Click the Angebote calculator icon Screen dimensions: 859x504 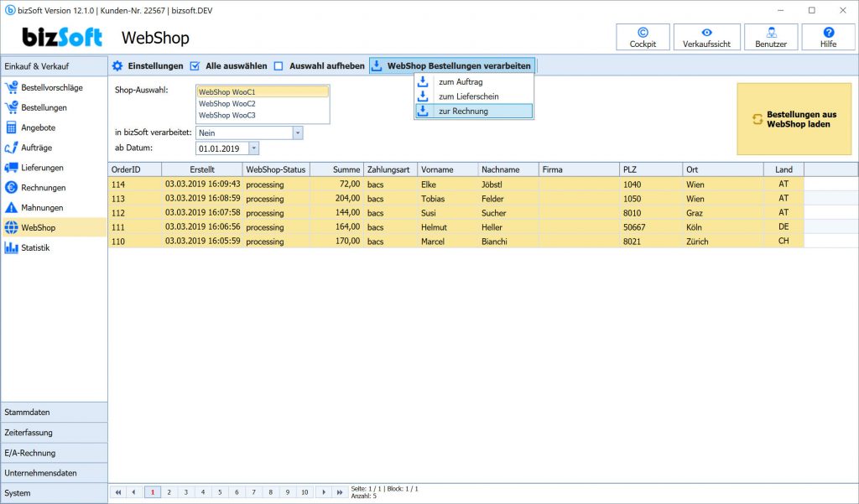(x=11, y=127)
